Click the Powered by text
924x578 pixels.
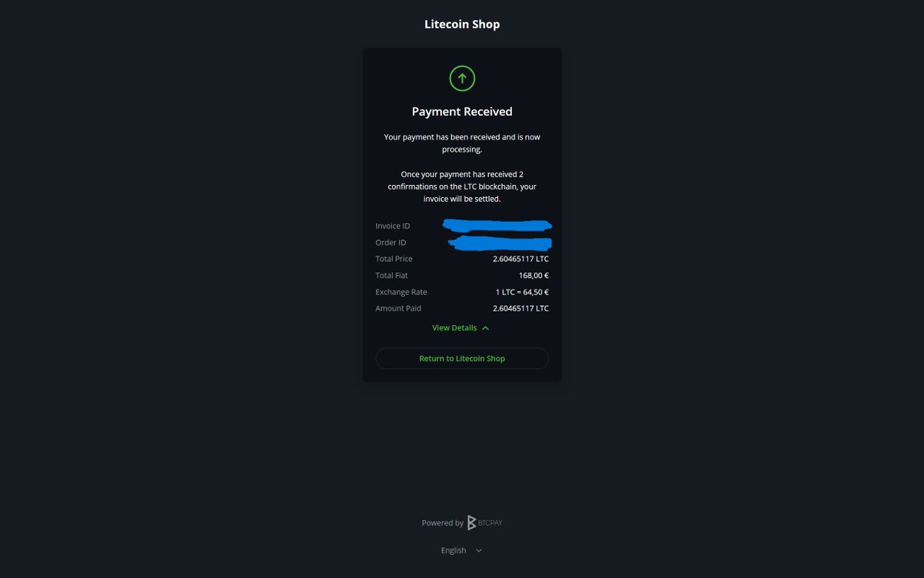442,523
